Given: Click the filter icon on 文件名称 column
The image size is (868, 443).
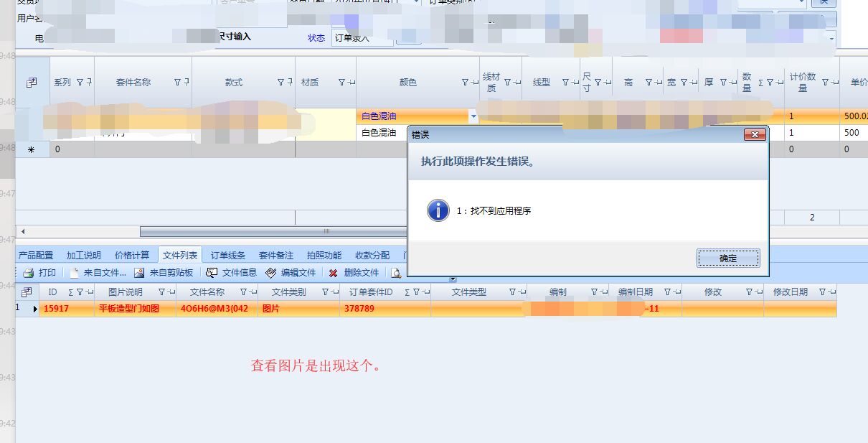Looking at the screenshot, I should point(243,292).
